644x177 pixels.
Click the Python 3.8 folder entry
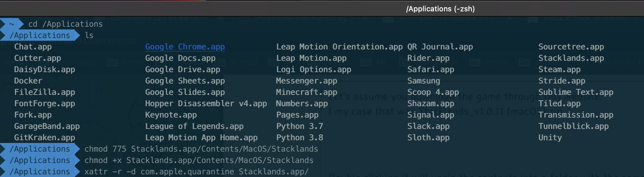[x=300, y=138]
